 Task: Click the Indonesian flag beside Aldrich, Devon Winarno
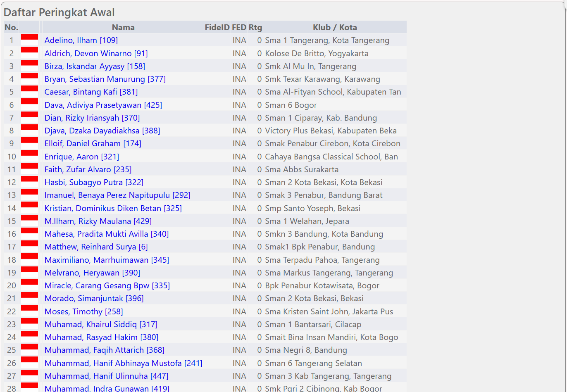(29, 52)
